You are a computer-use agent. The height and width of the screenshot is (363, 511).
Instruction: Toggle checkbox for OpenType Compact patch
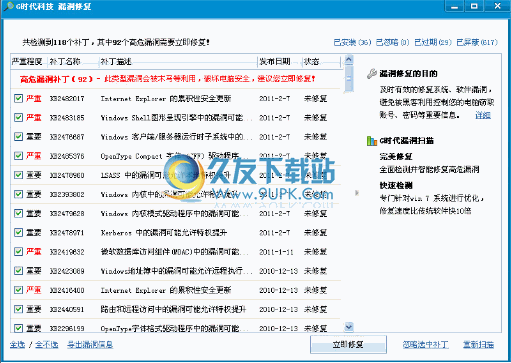pos(18,156)
